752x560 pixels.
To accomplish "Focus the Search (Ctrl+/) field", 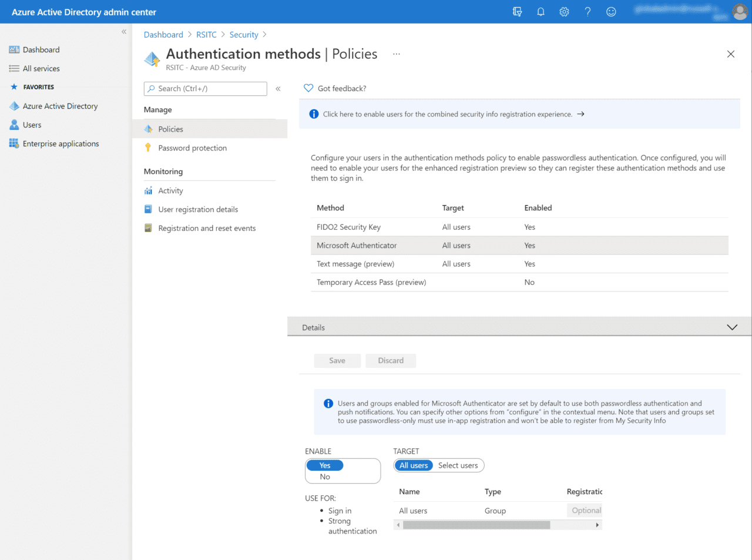I will 206,89.
